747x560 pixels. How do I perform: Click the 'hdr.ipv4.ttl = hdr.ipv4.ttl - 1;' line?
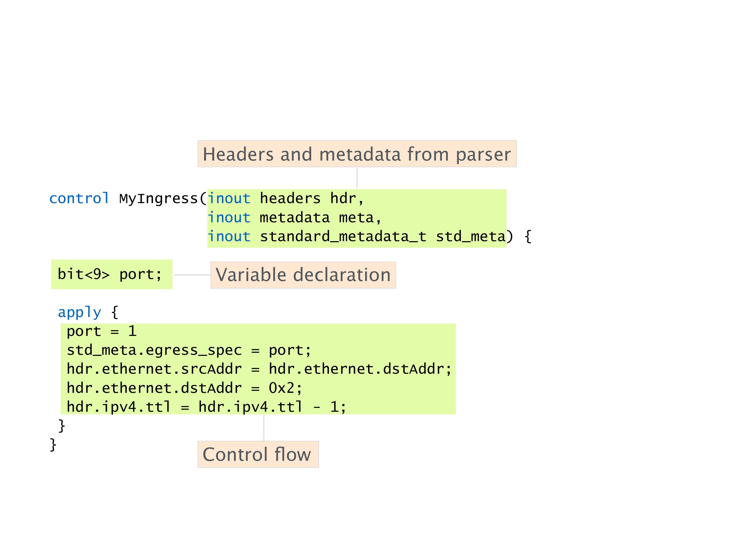click(206, 407)
